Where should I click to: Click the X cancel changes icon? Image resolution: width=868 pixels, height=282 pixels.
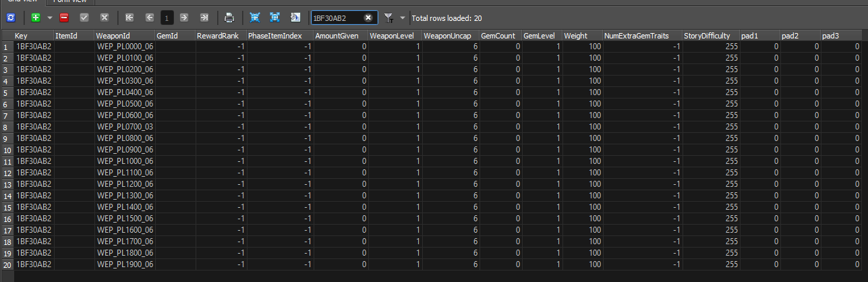[104, 18]
